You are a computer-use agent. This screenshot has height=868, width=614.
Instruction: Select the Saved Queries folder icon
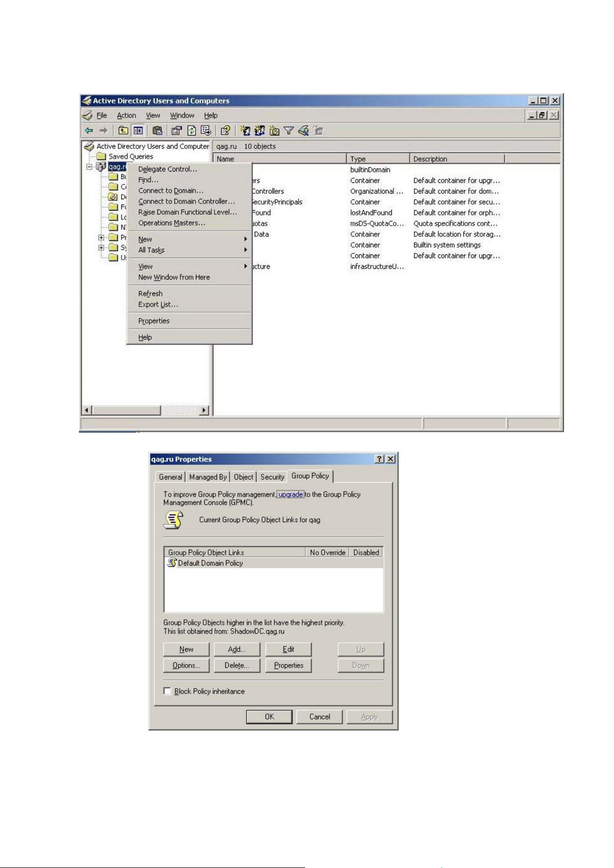click(x=102, y=156)
